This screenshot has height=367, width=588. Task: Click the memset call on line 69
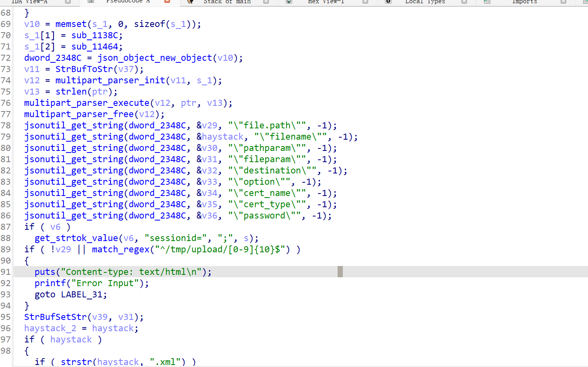[71, 24]
